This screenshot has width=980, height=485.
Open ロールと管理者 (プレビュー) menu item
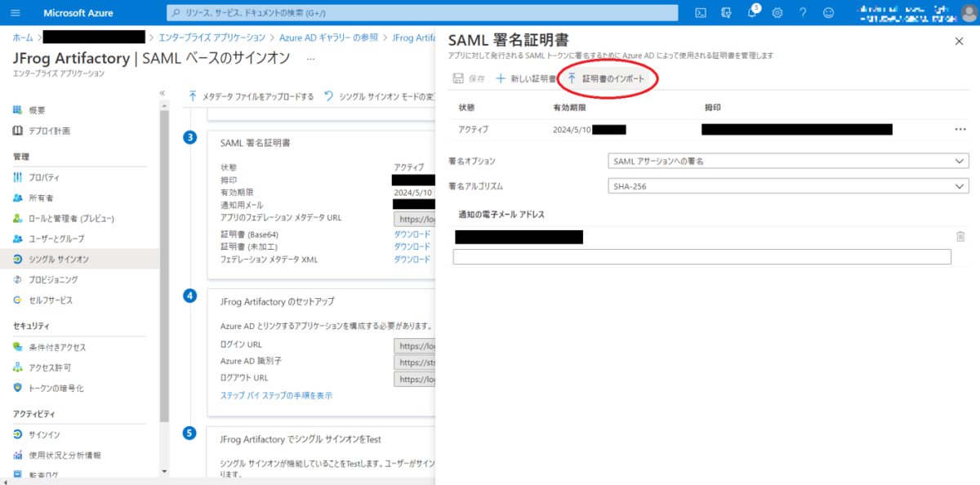(x=71, y=218)
